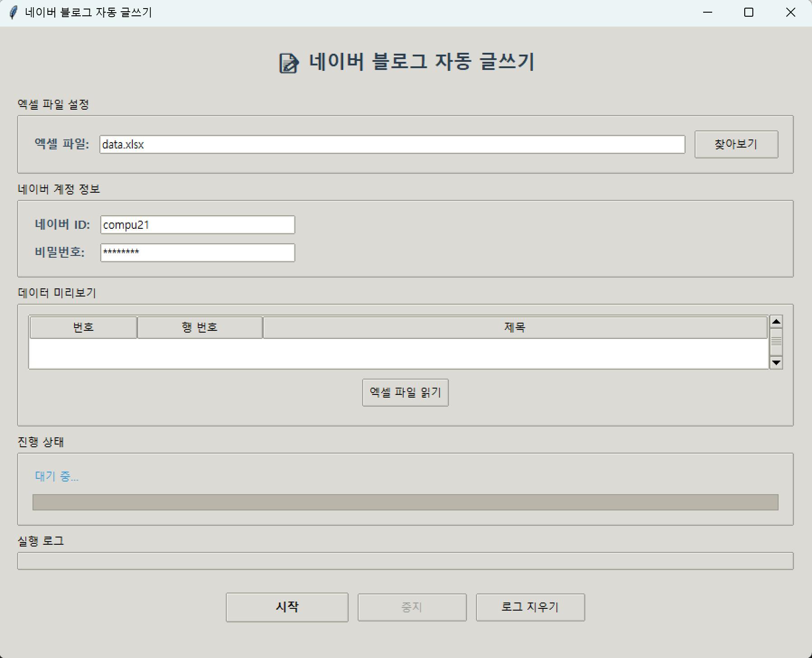Image resolution: width=812 pixels, height=658 pixels.
Task: Click the 행 번호 column header
Action: coord(199,327)
